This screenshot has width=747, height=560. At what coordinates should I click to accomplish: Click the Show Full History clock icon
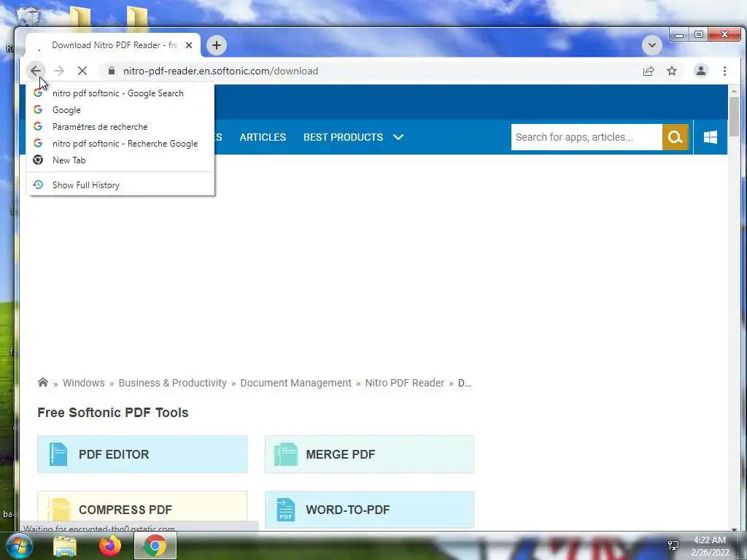click(x=38, y=184)
